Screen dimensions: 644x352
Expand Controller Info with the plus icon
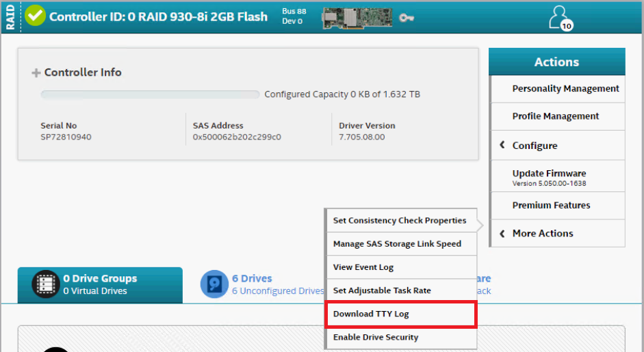(x=36, y=73)
